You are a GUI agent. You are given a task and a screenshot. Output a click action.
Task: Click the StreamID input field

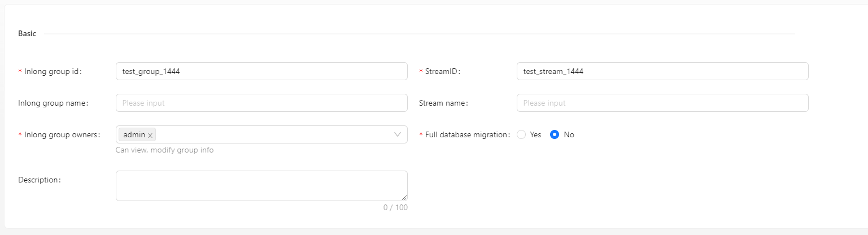pyautogui.click(x=662, y=71)
